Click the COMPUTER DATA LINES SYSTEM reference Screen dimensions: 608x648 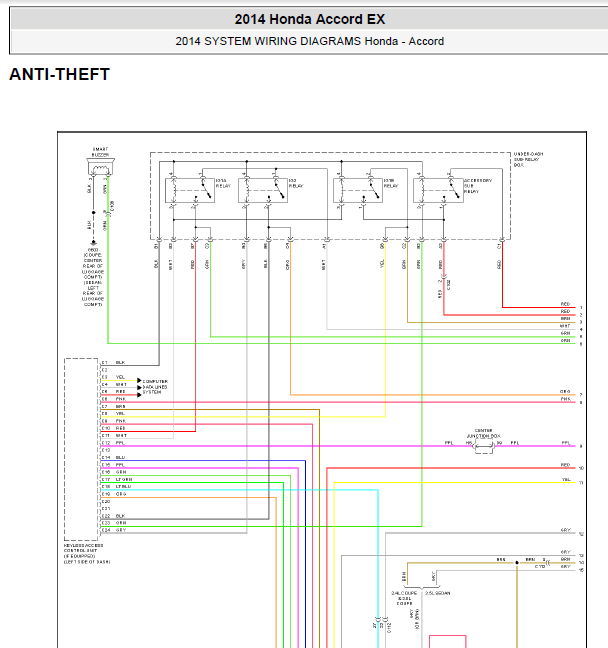(155, 387)
